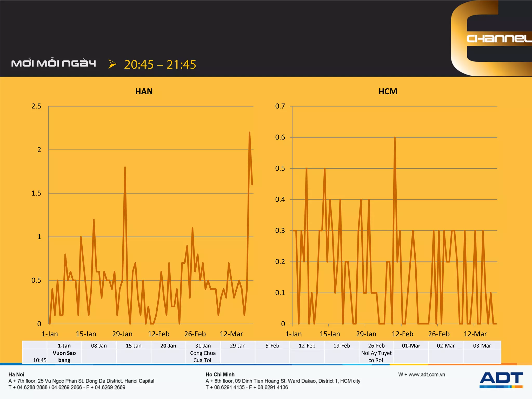The height and width of the screenshot is (399, 532).
Task: Select the HAN chart title
Action: pyautogui.click(x=144, y=91)
